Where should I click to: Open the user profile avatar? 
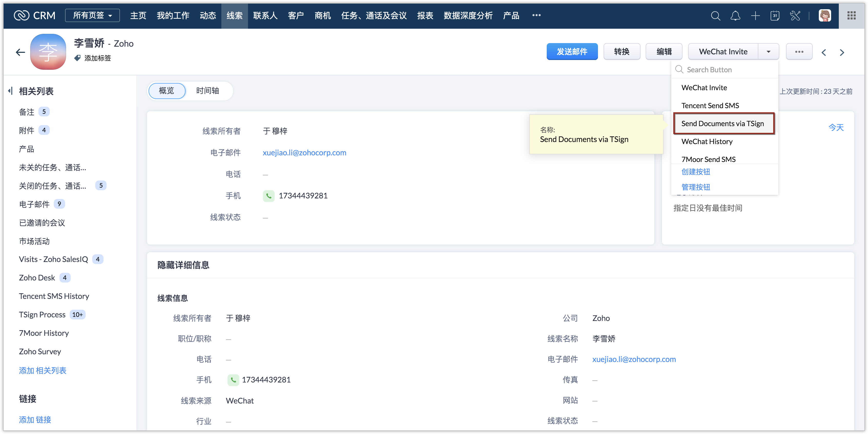[x=824, y=16]
